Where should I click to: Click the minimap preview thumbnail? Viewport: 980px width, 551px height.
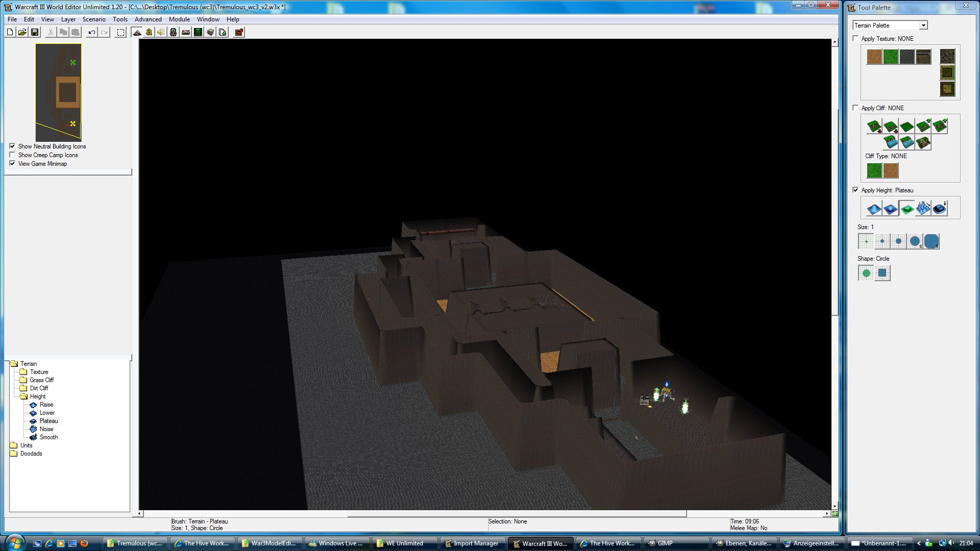58,92
